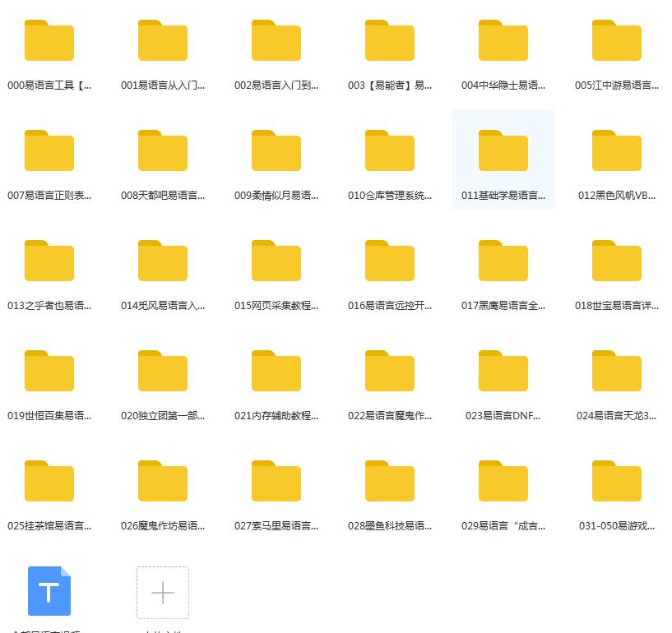Viewport: 672px width, 633px height.
Task: Open the 013之乎者也易语 folder icon
Action: pyautogui.click(x=49, y=261)
